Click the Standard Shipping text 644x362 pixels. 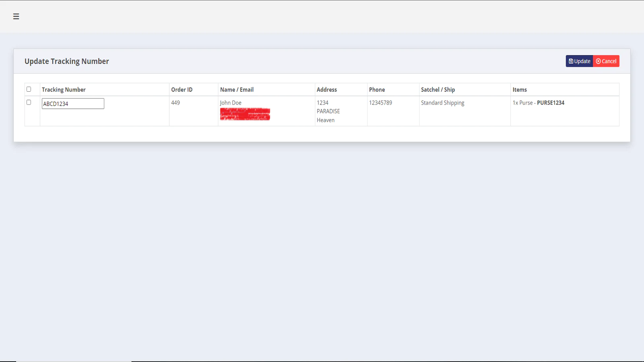442,103
